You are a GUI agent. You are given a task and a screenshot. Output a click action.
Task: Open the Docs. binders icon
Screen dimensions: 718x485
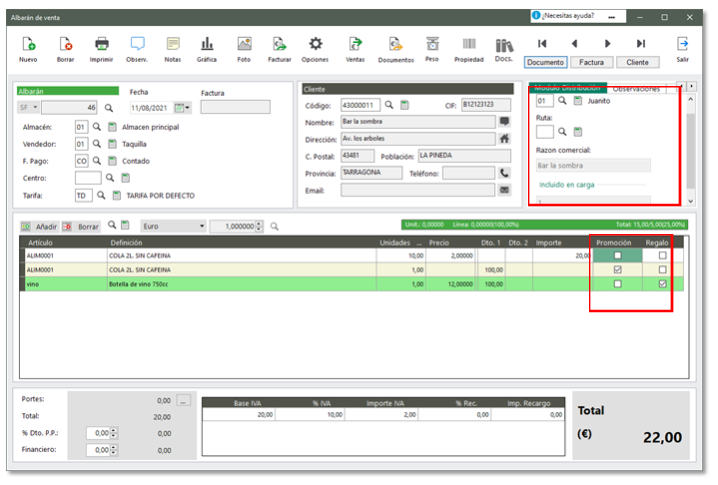point(504,45)
